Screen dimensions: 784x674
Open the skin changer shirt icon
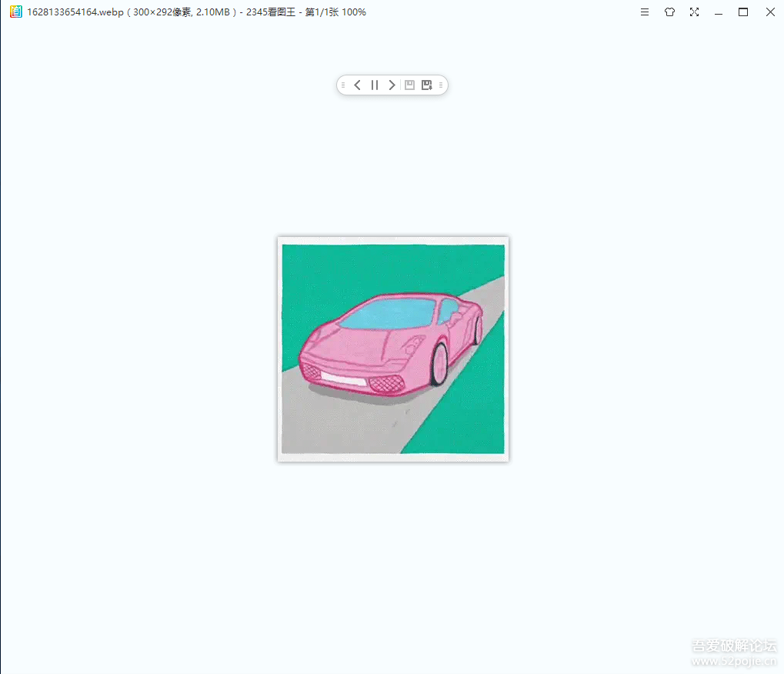point(669,12)
